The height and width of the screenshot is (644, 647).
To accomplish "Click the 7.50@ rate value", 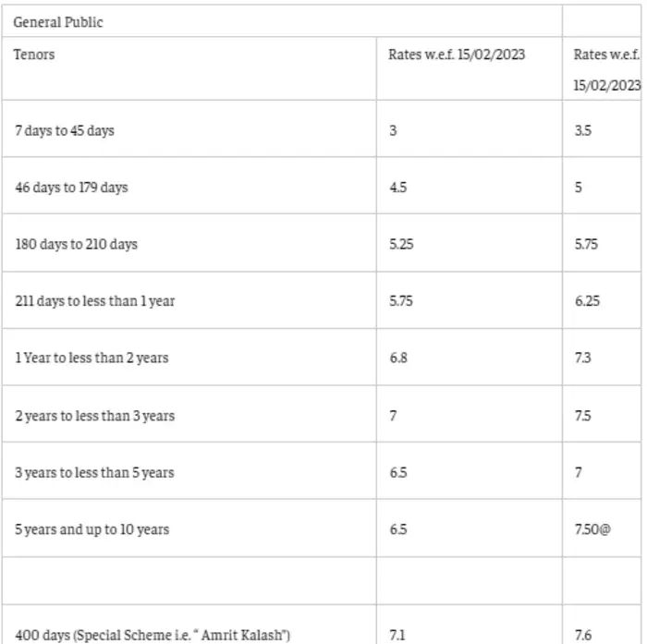I will (x=592, y=529).
